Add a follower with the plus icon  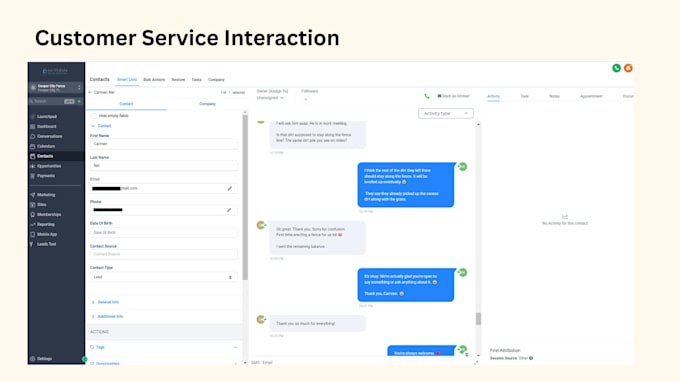[306, 100]
